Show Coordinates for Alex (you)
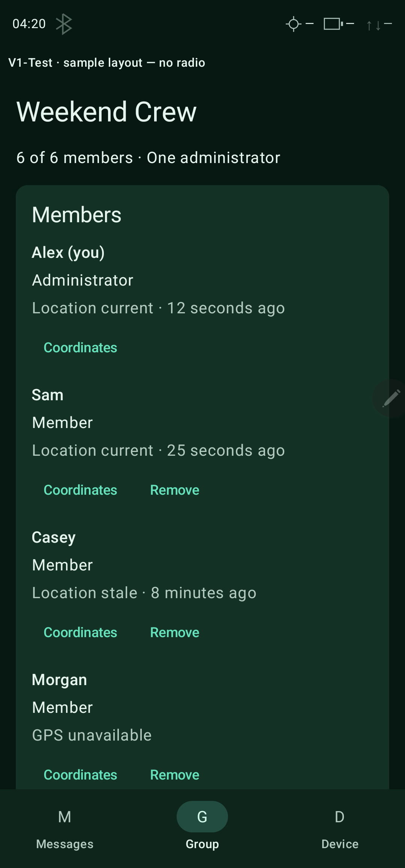This screenshot has width=405, height=868. click(x=80, y=348)
